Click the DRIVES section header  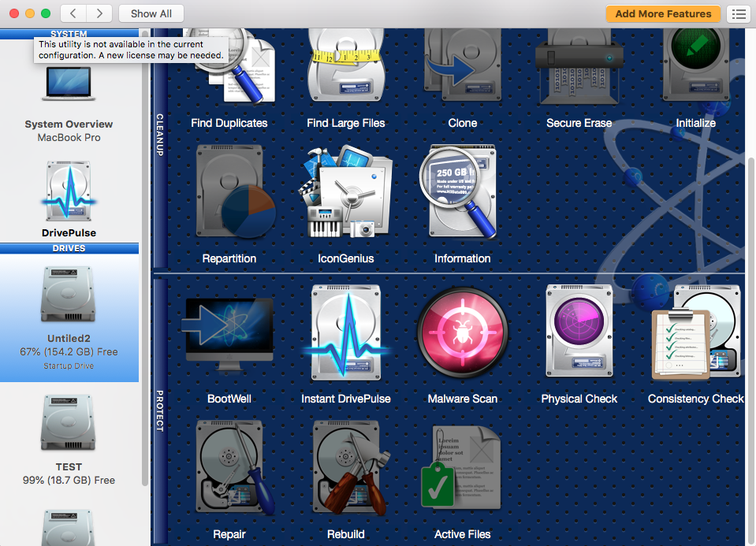coord(69,249)
